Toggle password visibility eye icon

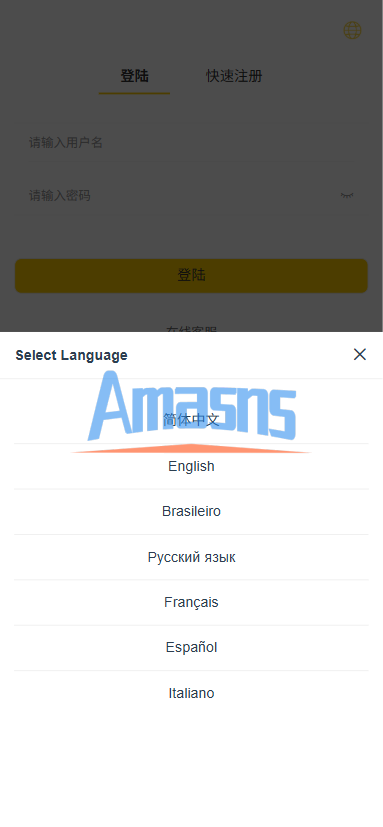[347, 196]
